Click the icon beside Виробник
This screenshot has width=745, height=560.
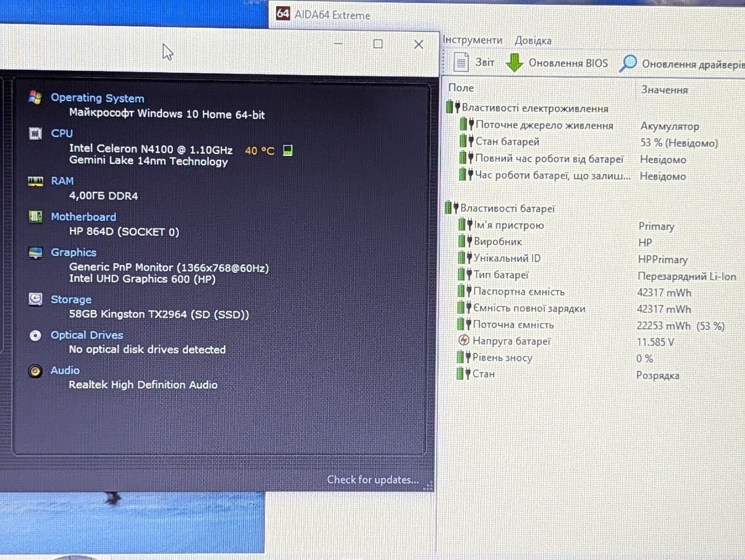coord(465,241)
